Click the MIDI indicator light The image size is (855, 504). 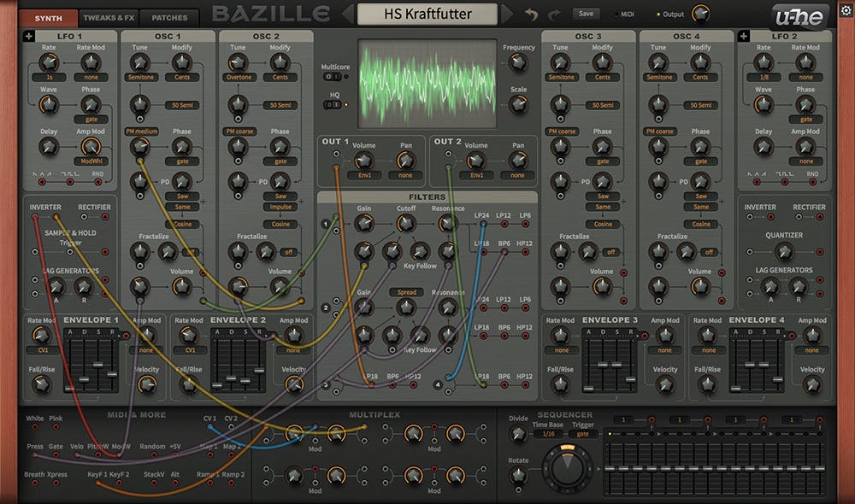(x=617, y=15)
